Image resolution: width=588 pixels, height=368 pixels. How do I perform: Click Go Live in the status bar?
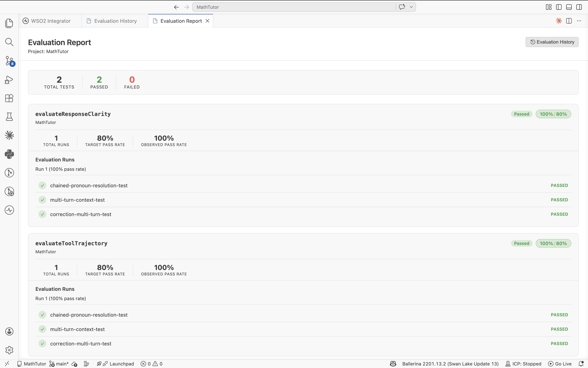[560, 364]
